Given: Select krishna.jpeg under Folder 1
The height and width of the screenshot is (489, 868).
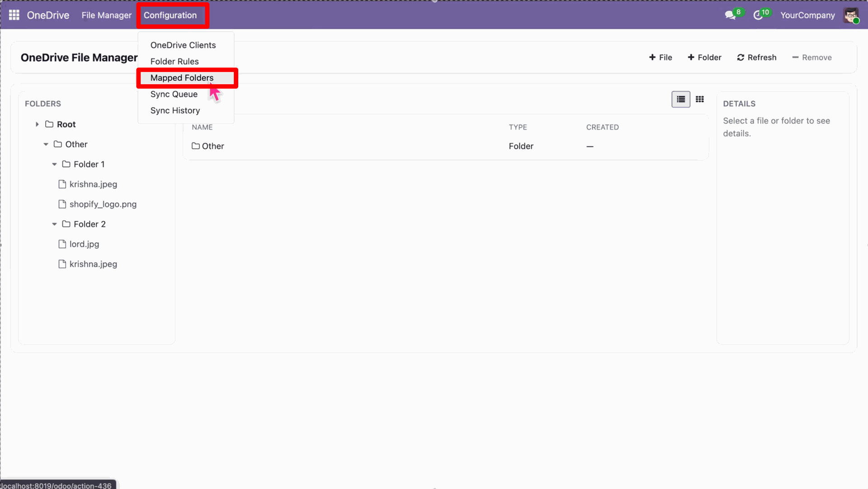Looking at the screenshot, I should pos(93,184).
